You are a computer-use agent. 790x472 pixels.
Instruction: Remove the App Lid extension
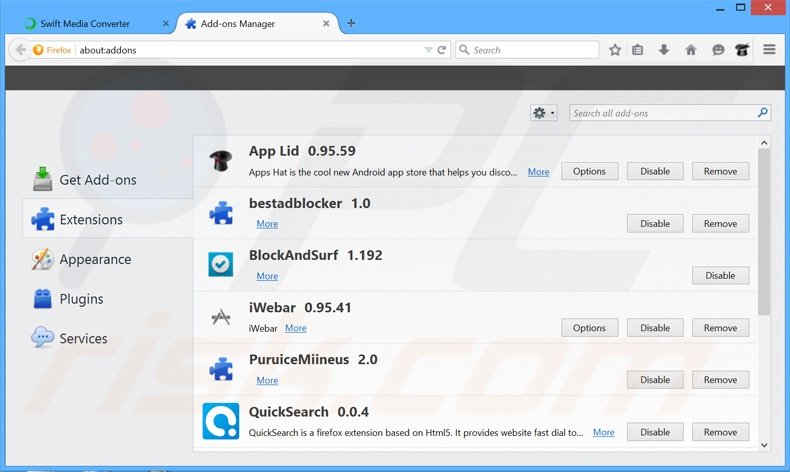pyautogui.click(x=720, y=171)
